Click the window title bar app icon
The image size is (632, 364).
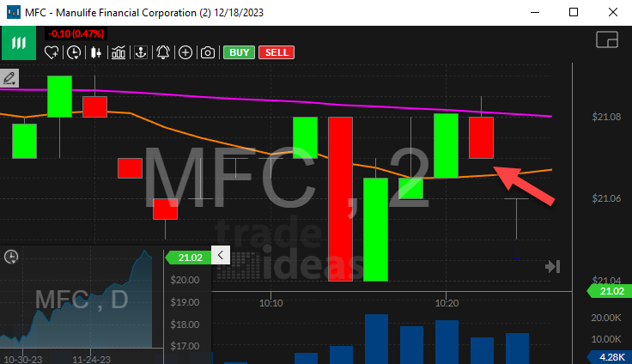13,12
